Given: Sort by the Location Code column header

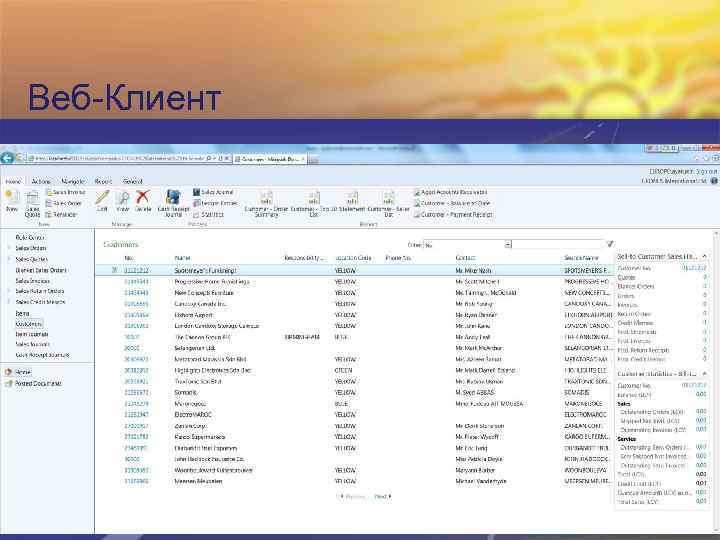Looking at the screenshot, I should (353, 258).
